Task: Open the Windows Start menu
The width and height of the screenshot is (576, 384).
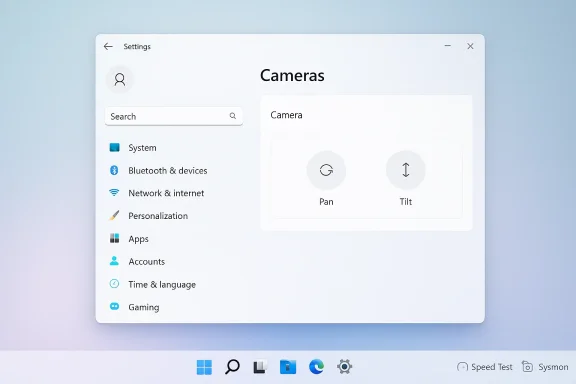Action: (204, 367)
